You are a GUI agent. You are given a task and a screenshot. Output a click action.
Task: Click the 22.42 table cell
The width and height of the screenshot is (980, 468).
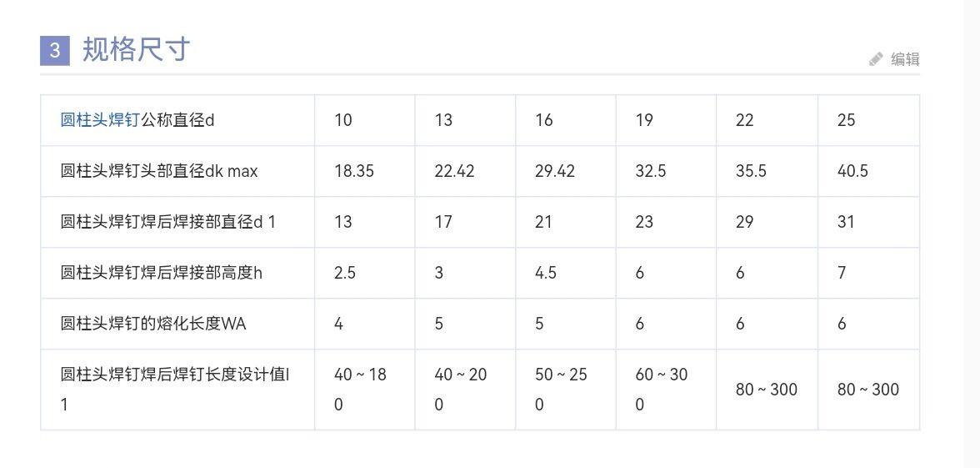coord(454,171)
